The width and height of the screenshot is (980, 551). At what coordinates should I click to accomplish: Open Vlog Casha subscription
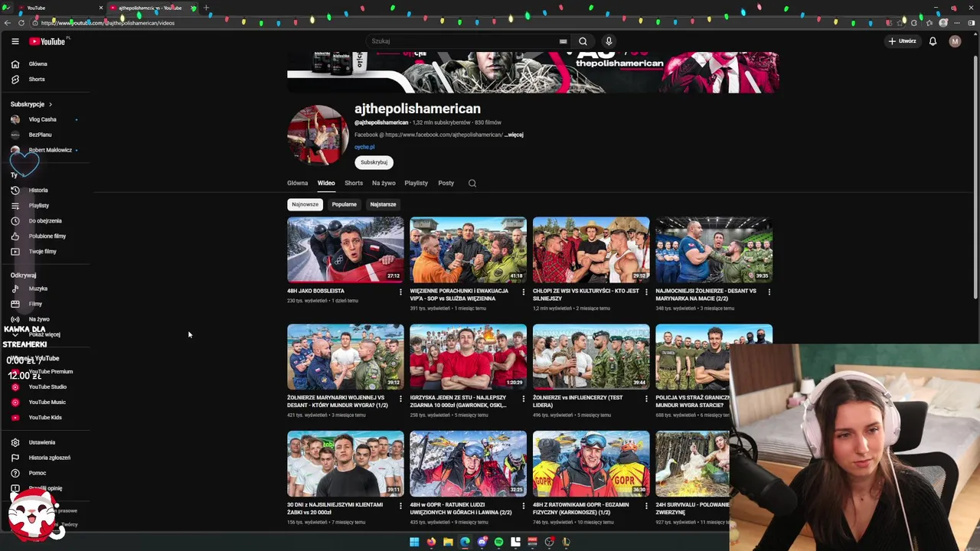coord(42,119)
